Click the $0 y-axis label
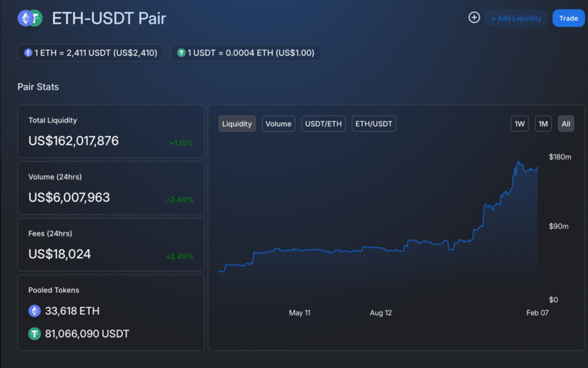 (x=553, y=300)
